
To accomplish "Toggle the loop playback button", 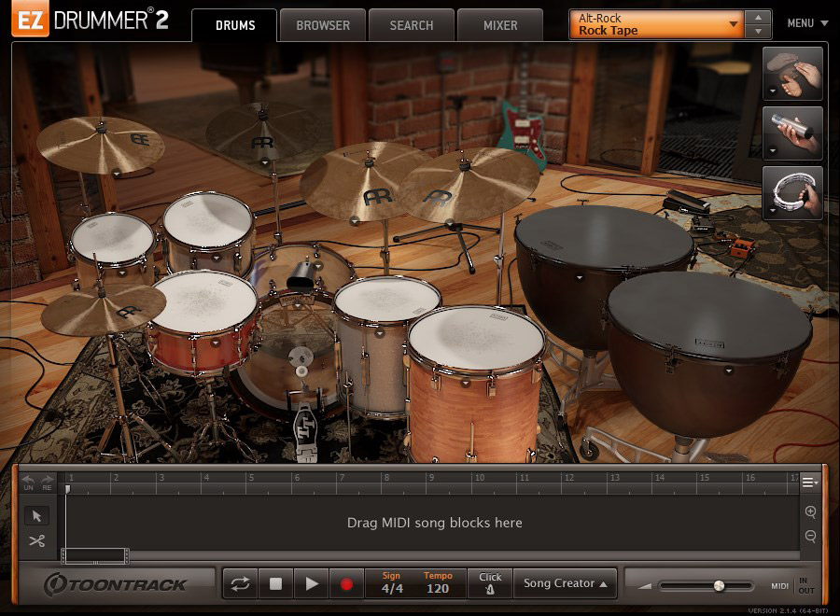I will click(240, 584).
